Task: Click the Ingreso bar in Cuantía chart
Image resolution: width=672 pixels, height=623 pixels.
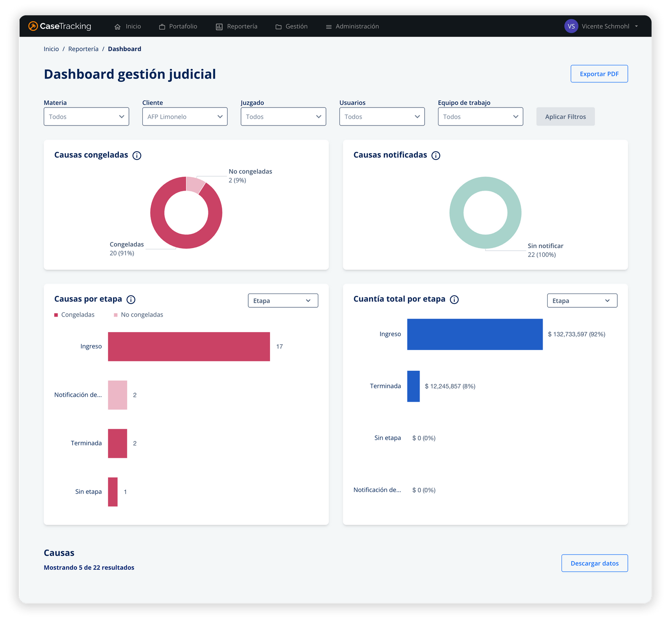Action: point(475,334)
